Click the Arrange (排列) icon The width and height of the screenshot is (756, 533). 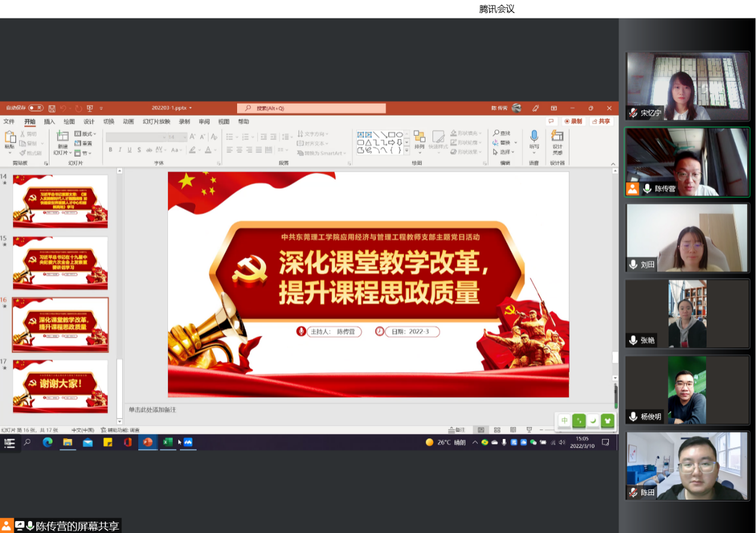(x=419, y=137)
